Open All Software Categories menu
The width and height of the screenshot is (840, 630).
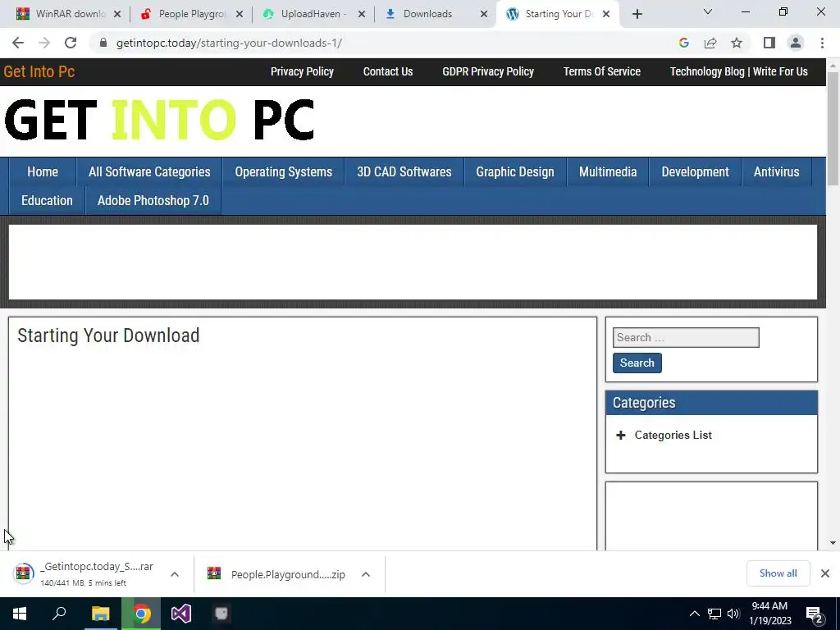point(149,172)
